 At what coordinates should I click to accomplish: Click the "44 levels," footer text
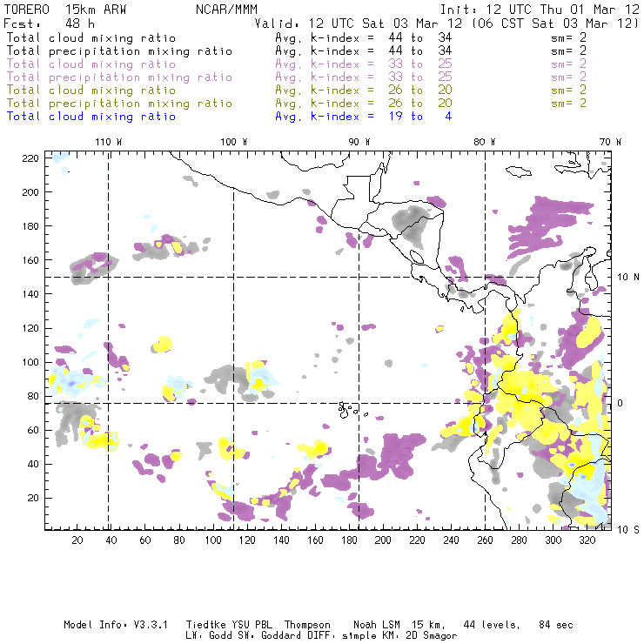[492, 625]
